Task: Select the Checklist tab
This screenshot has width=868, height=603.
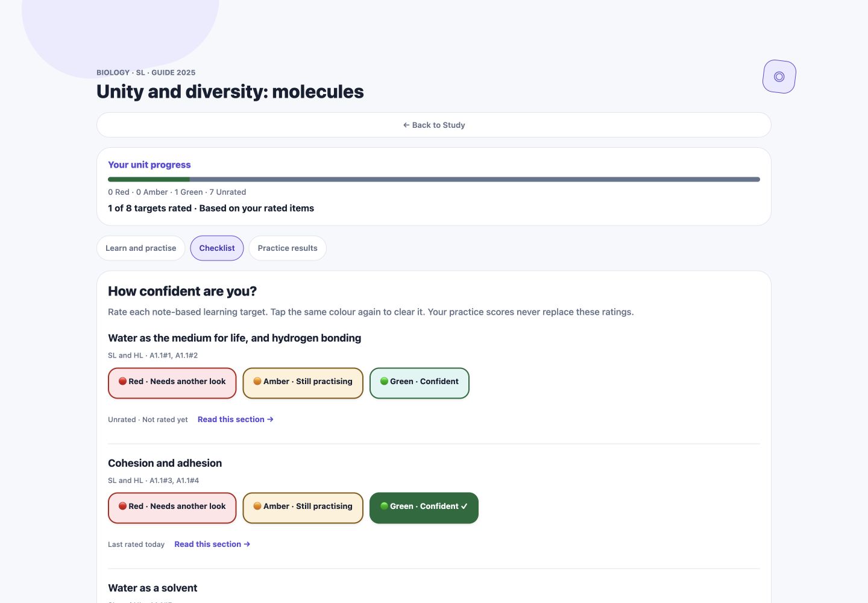Action: [217, 248]
